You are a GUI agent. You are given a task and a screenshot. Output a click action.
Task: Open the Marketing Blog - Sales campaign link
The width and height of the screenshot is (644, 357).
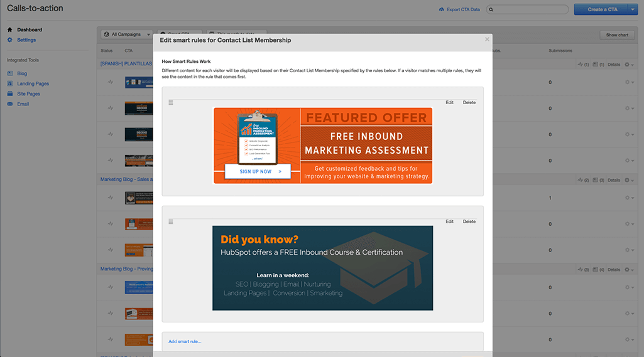[x=126, y=179]
